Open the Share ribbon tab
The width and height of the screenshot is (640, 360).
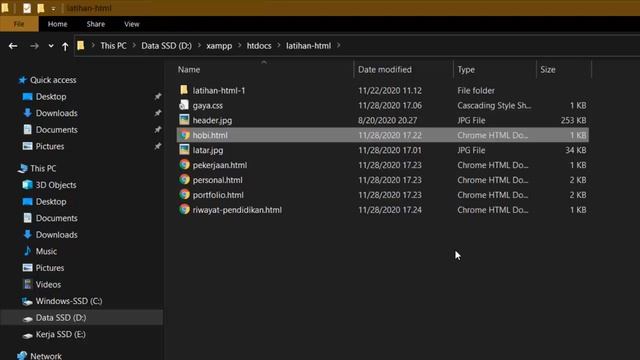pos(96,24)
